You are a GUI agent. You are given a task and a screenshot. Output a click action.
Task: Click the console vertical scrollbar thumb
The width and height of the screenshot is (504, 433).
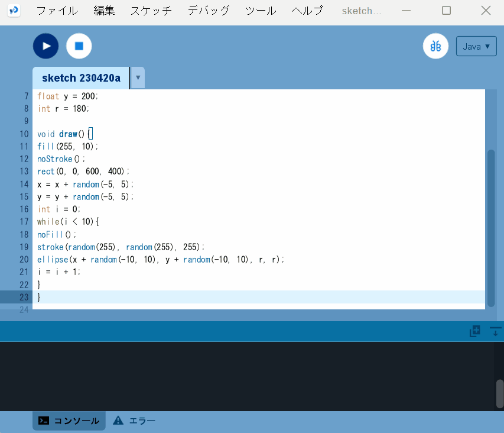pyautogui.click(x=500, y=393)
